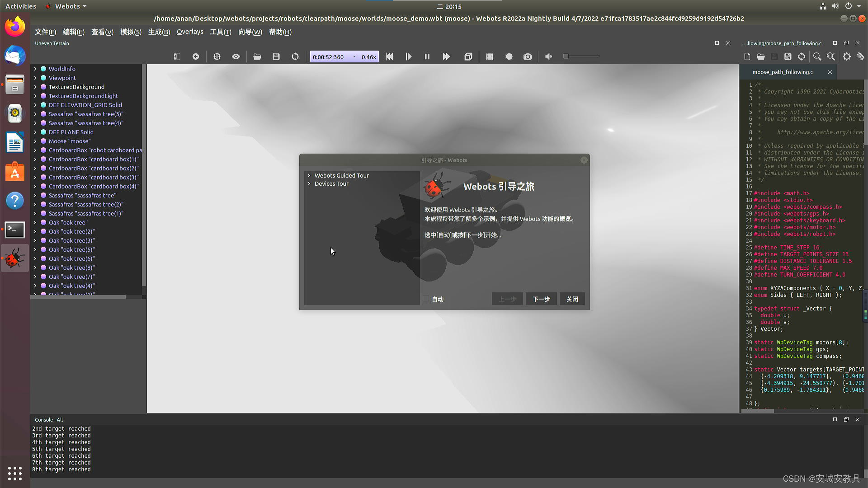Expand the Viewpoint node
Image resolution: width=868 pixels, height=488 pixels.
click(x=35, y=78)
